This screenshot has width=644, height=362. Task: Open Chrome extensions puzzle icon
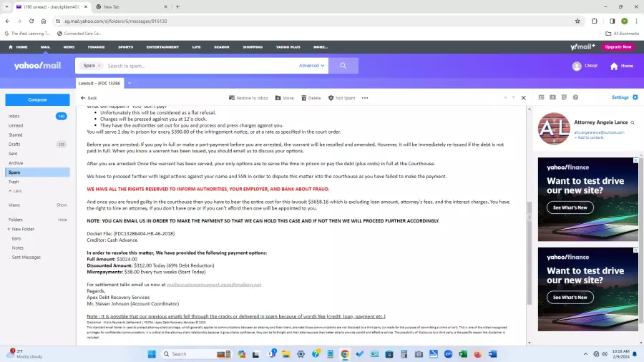(595, 21)
